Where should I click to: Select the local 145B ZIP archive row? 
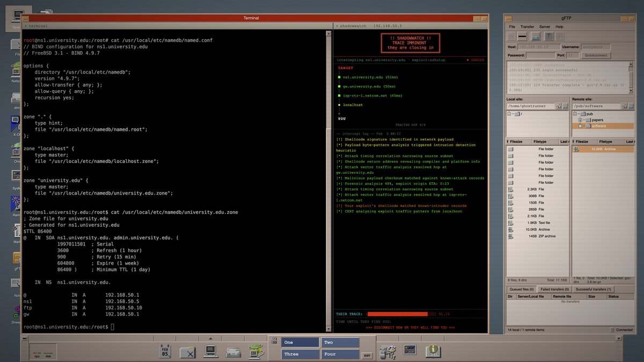(x=538, y=236)
